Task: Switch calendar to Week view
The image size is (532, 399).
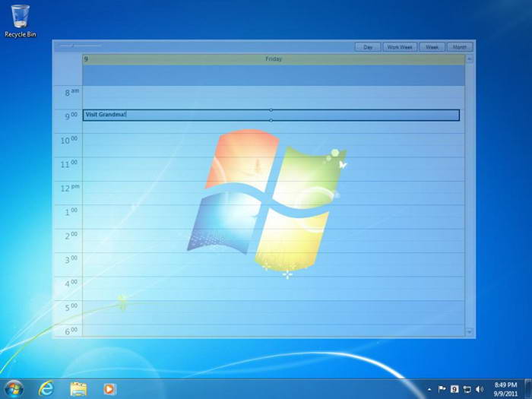Action: point(432,47)
